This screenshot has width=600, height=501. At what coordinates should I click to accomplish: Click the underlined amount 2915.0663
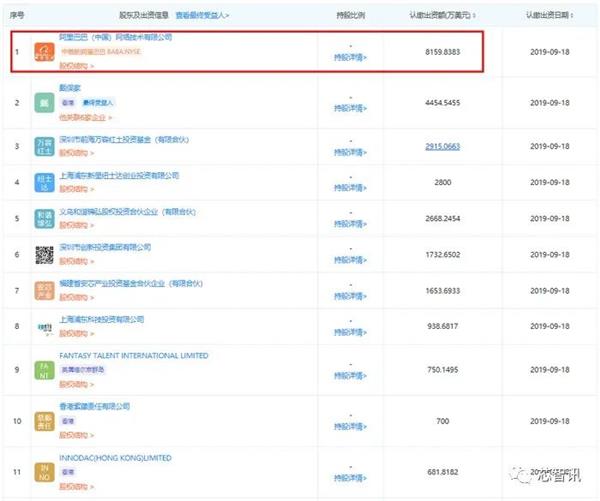(x=442, y=146)
